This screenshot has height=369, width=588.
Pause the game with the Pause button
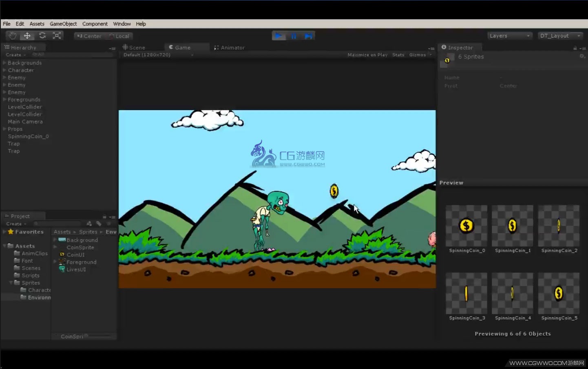point(294,36)
